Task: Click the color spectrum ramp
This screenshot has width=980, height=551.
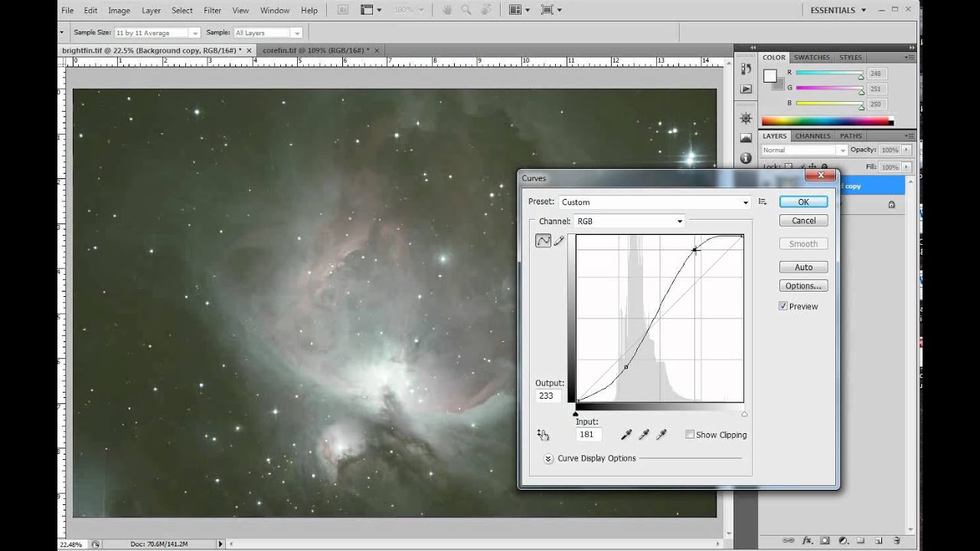Action: tap(826, 121)
